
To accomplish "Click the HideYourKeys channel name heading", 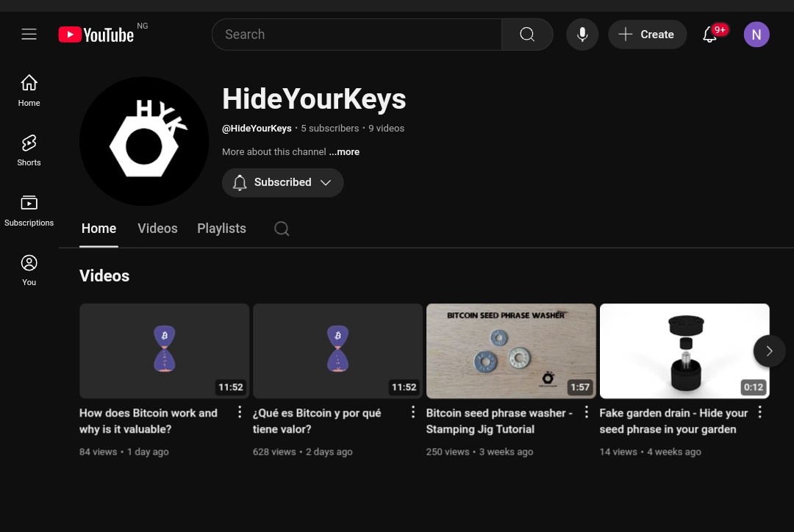I will click(x=314, y=98).
